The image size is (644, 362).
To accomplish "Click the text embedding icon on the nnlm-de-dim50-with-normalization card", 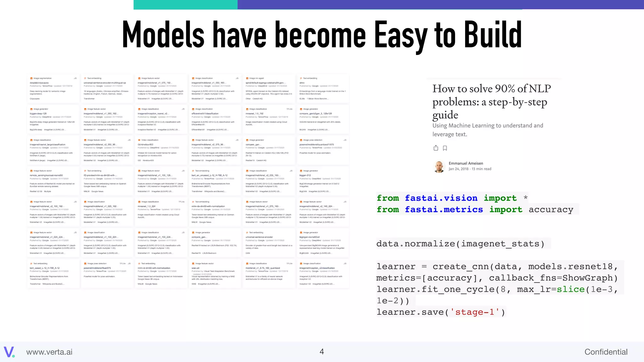I will tap(193, 202).
